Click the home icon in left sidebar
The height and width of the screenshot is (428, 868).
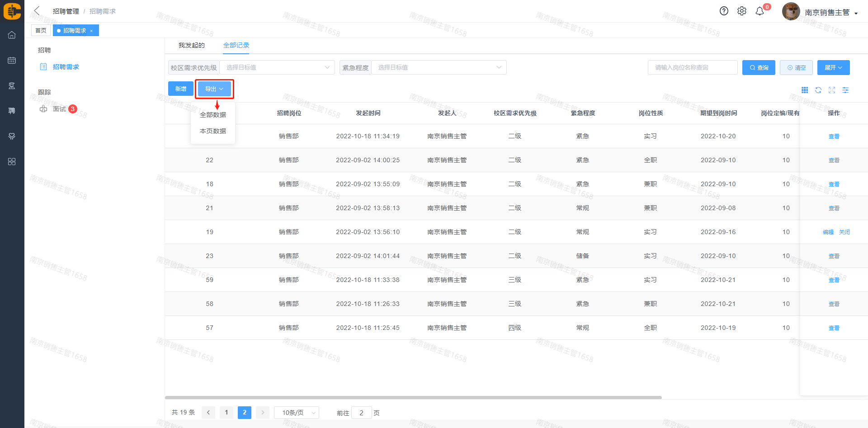[x=12, y=35]
